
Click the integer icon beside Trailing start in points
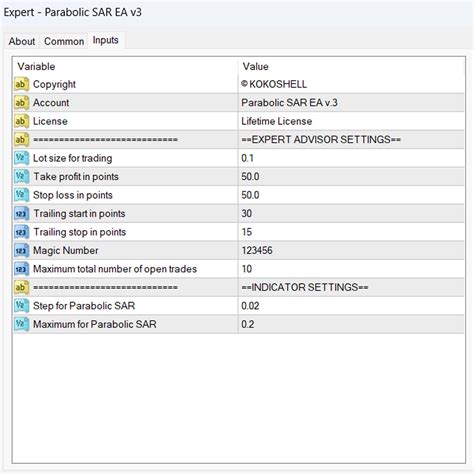(x=21, y=214)
